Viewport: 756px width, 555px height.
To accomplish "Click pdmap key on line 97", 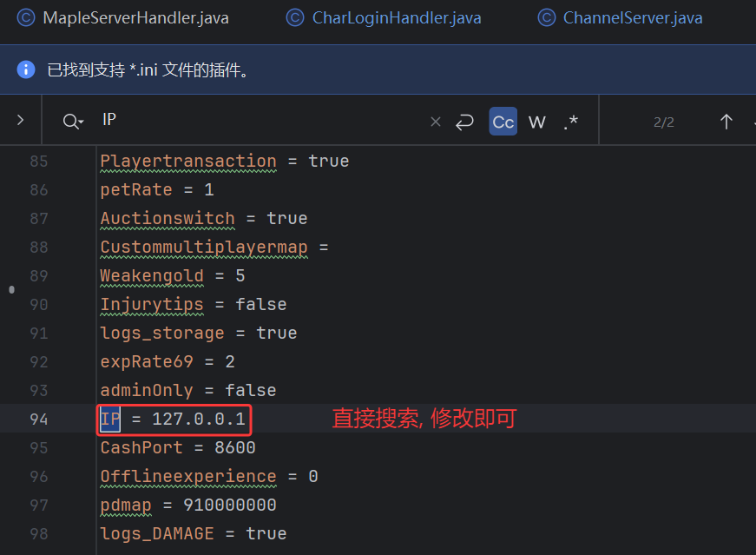I will 126,505.
